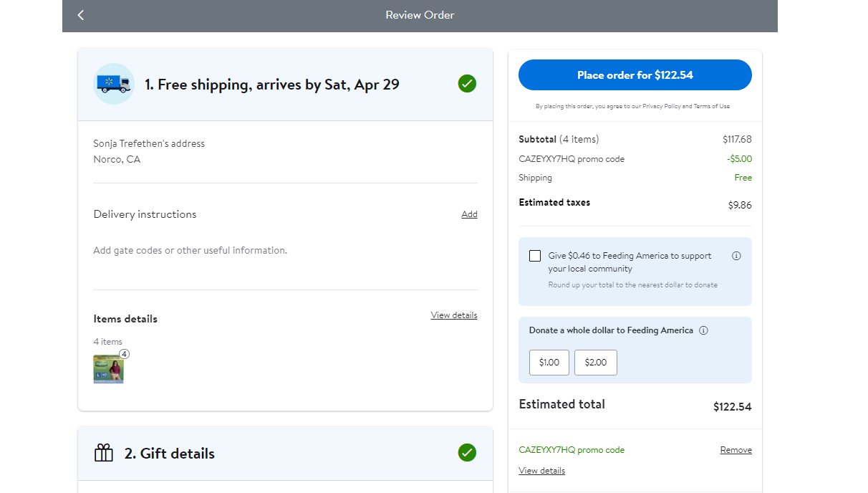Image resolution: width=868 pixels, height=493 pixels.
Task: Donate $1.00 to Feeding America
Action: (x=549, y=363)
